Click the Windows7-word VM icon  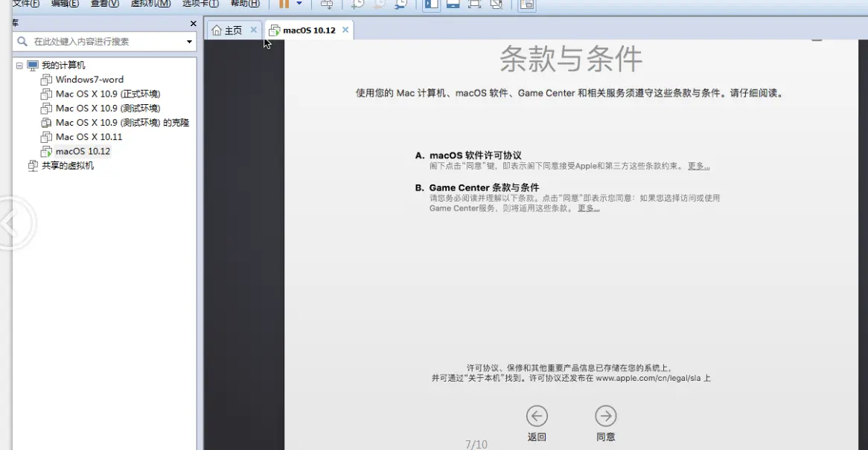(46, 80)
